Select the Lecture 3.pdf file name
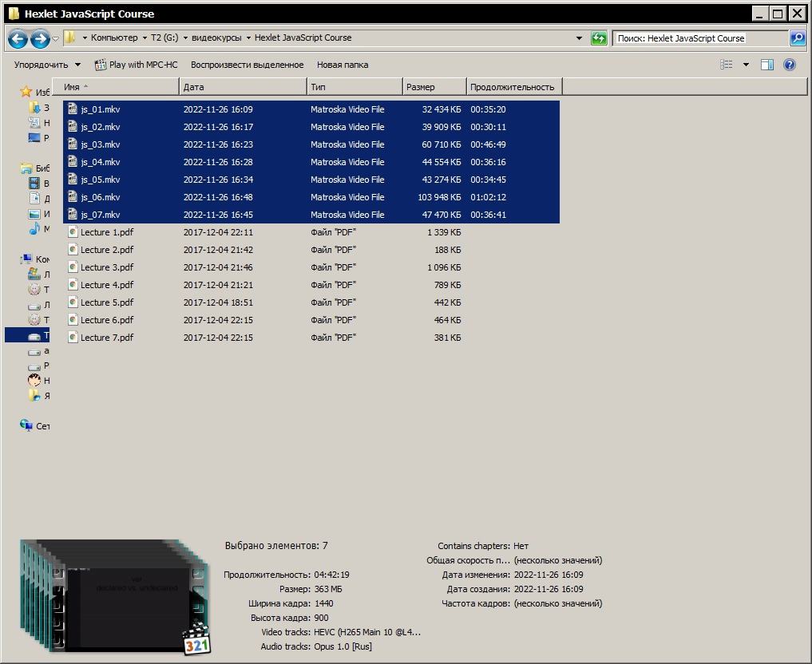The image size is (812, 664). [x=107, y=267]
